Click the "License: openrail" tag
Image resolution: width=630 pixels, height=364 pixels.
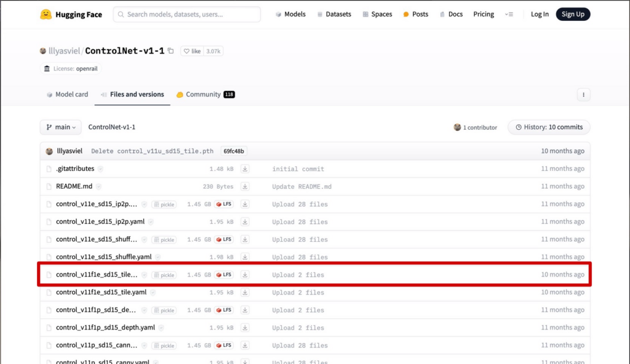click(x=71, y=69)
